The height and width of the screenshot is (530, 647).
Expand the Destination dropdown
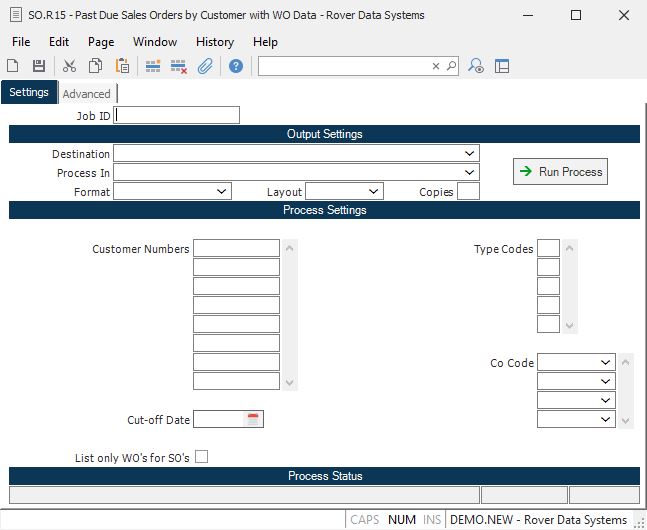point(470,154)
